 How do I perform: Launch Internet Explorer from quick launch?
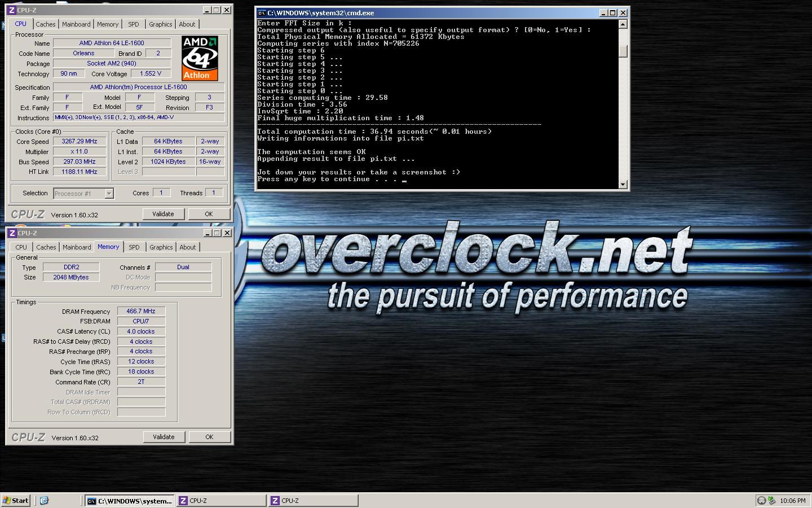(x=45, y=501)
